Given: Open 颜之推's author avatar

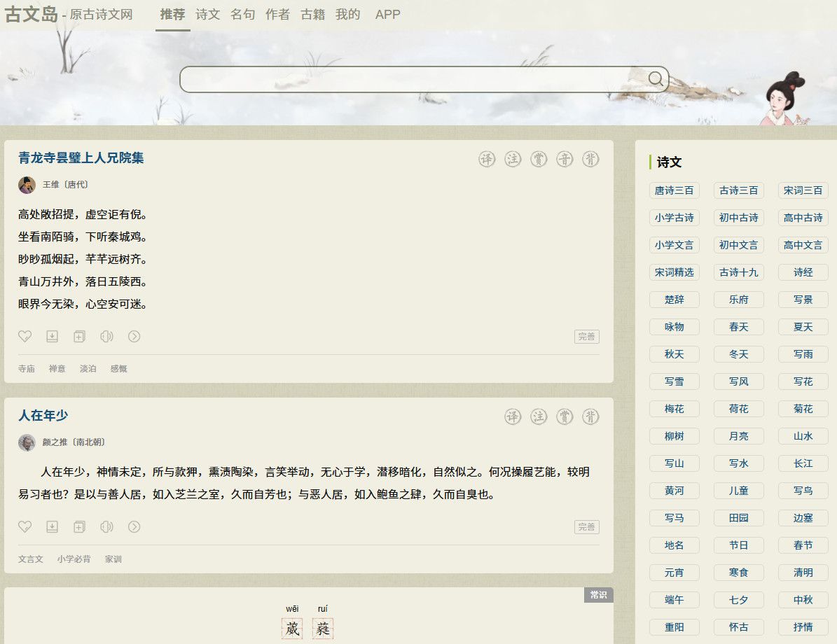Looking at the screenshot, I should click(27, 442).
